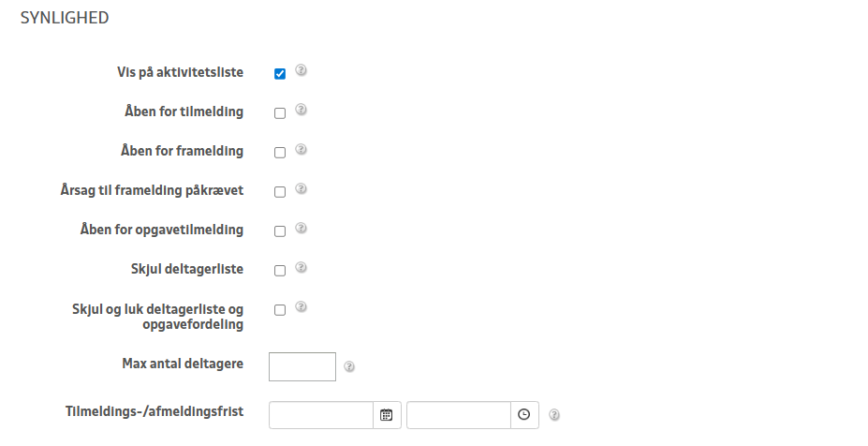Image resolution: width=868 pixels, height=446 pixels.
Task: Tick the Skjul deltagerliste checkbox
Action: 280,271
